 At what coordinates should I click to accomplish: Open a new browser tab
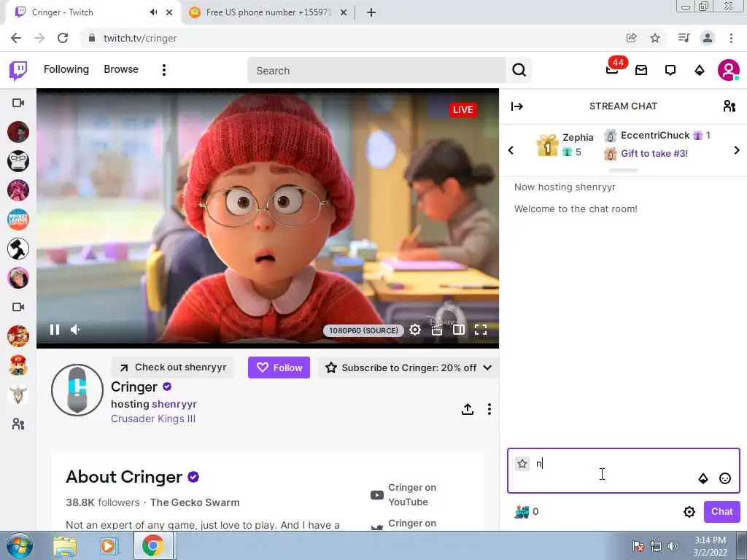click(371, 13)
